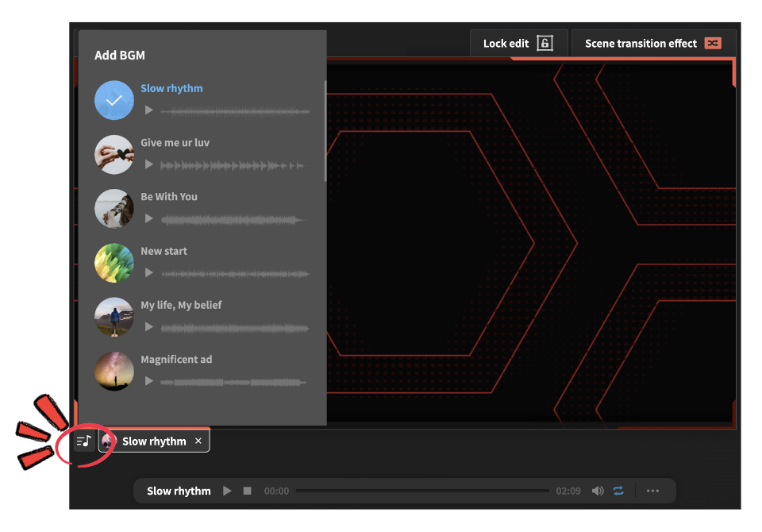Click the Slow rhythm waveform

coord(235,111)
